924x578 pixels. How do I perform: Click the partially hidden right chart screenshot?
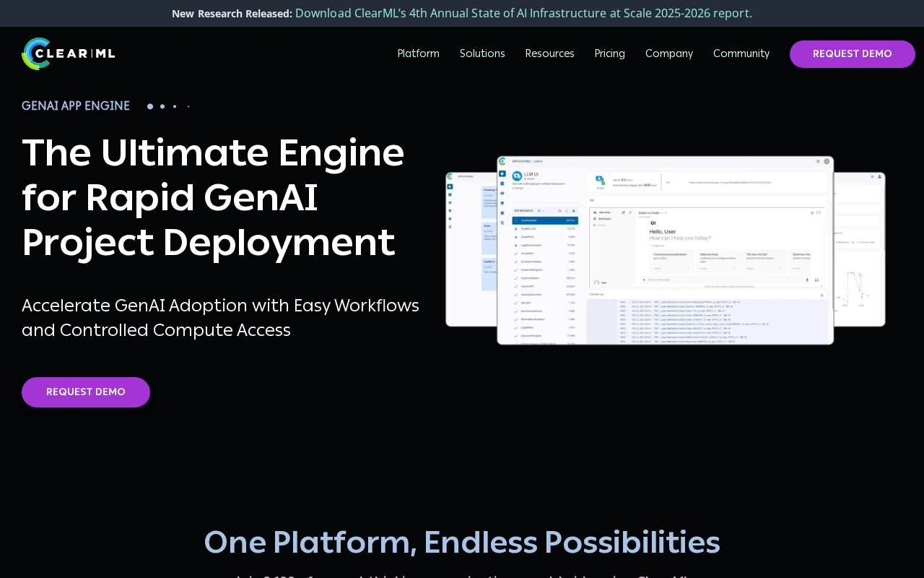[859, 249]
